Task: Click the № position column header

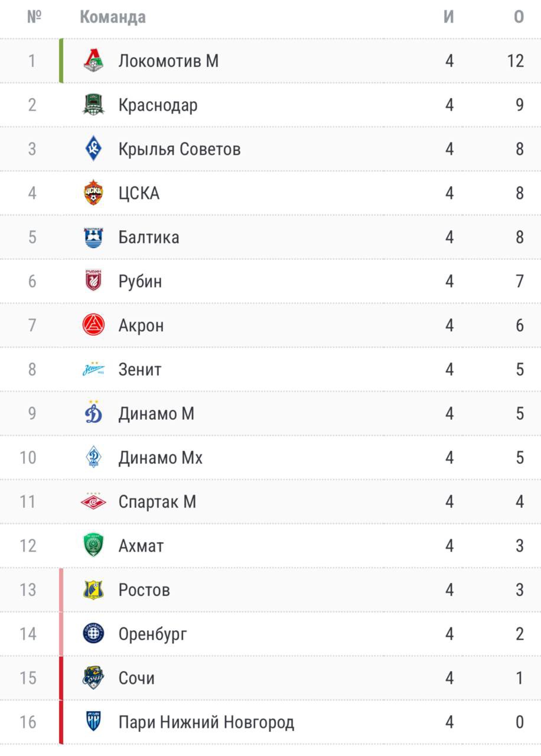Action: (34, 17)
